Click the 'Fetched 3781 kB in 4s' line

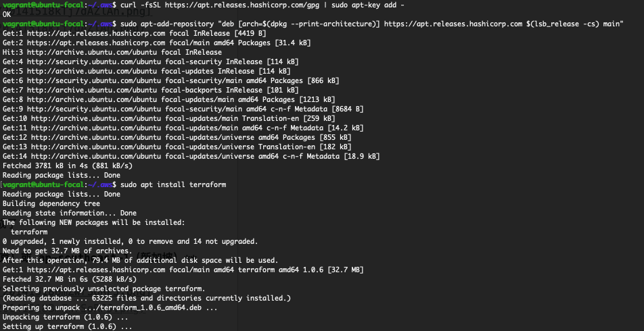[68, 165]
